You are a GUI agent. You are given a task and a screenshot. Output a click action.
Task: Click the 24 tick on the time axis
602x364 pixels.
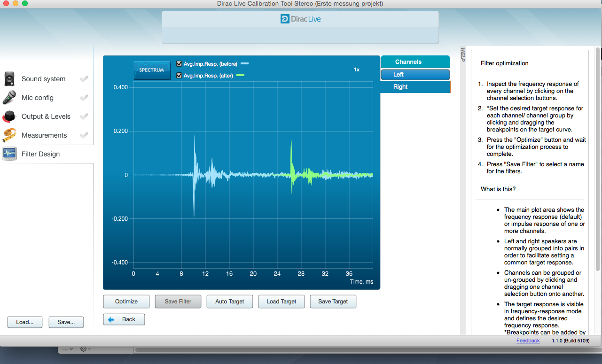click(x=277, y=274)
